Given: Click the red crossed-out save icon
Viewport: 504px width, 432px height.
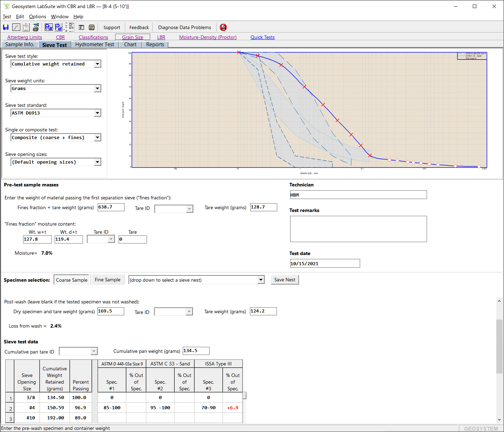Looking at the screenshot, I should pos(223,27).
